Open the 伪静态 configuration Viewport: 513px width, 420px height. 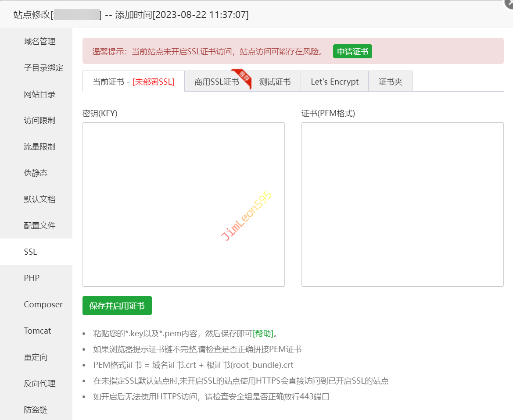36,173
